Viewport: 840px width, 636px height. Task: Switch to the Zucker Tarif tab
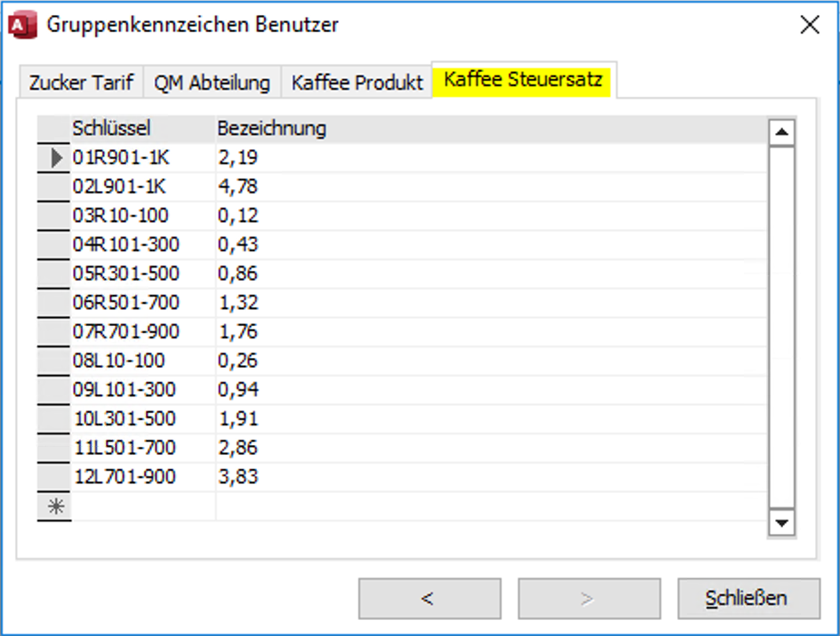pyautogui.click(x=80, y=83)
